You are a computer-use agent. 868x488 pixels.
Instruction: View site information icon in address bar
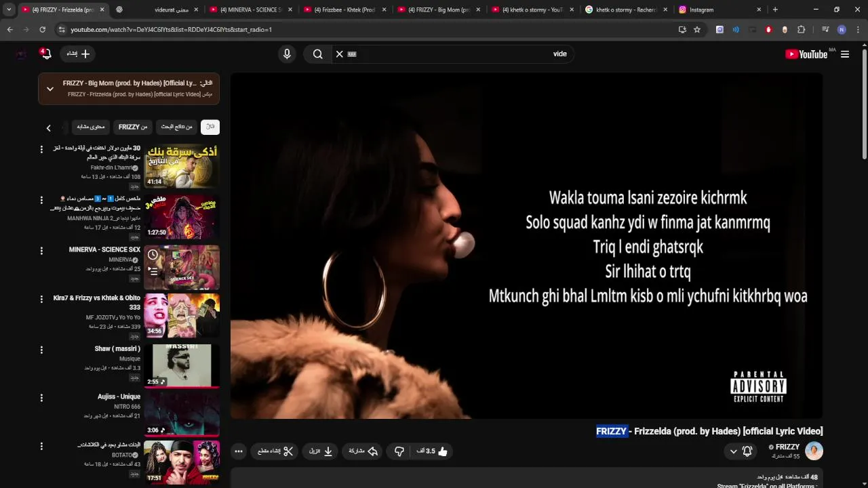point(62,30)
